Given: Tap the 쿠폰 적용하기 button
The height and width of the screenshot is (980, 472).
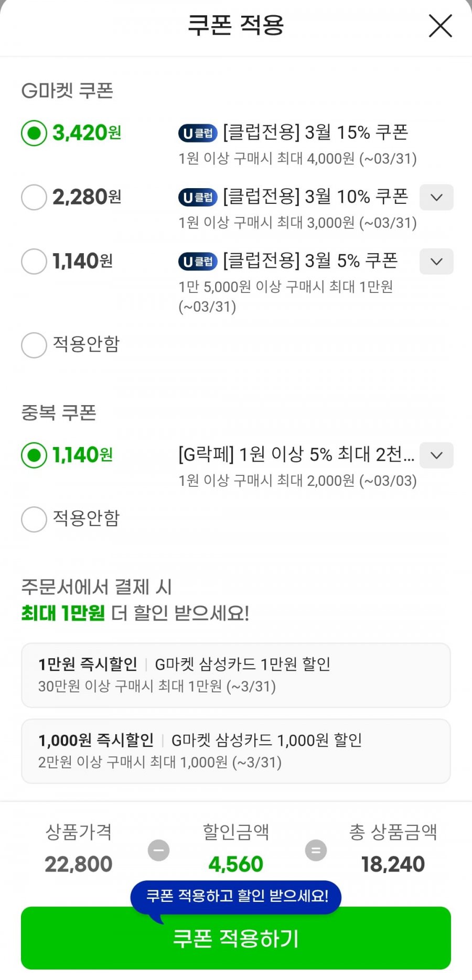Looking at the screenshot, I should pyautogui.click(x=236, y=938).
